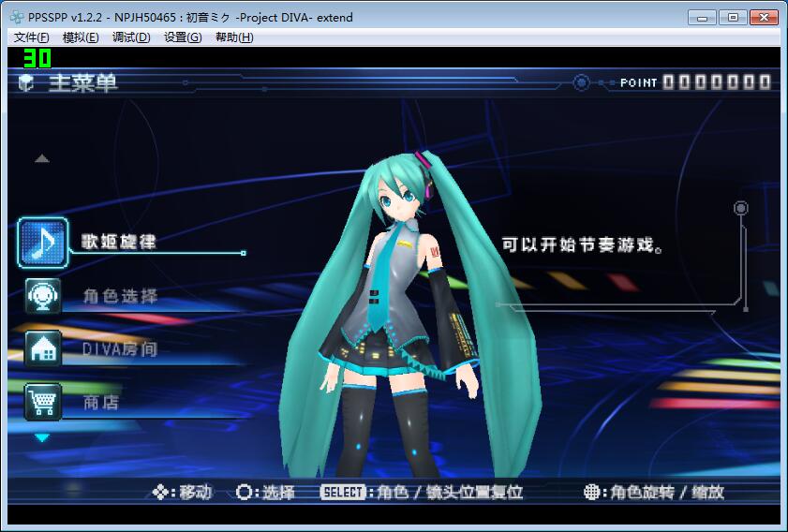788x532 pixels.
Task: Click the analog stick 角色旋转 icon
Action: tap(591, 492)
